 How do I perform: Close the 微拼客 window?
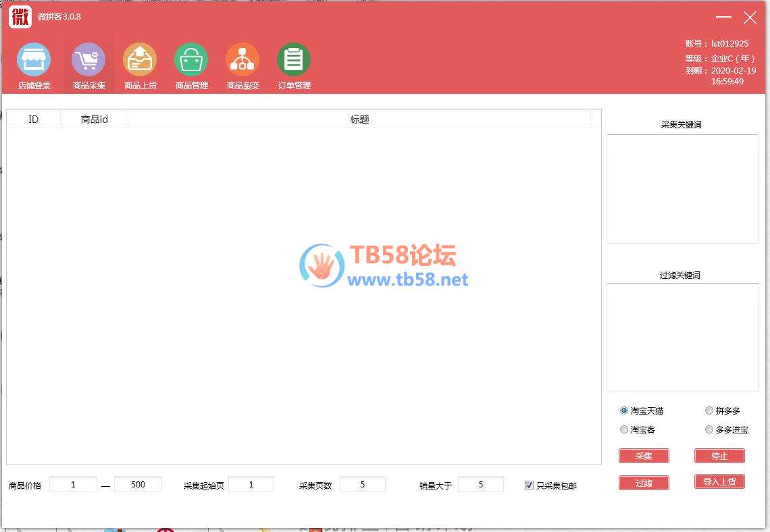(749, 18)
